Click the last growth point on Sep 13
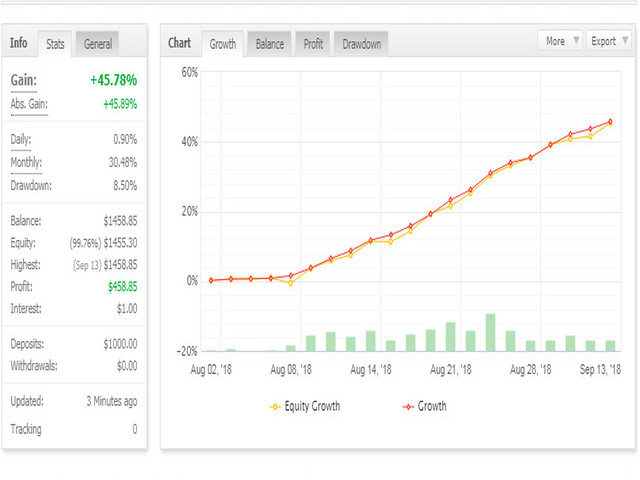Image resolution: width=640 pixels, height=480 pixels. (610, 122)
